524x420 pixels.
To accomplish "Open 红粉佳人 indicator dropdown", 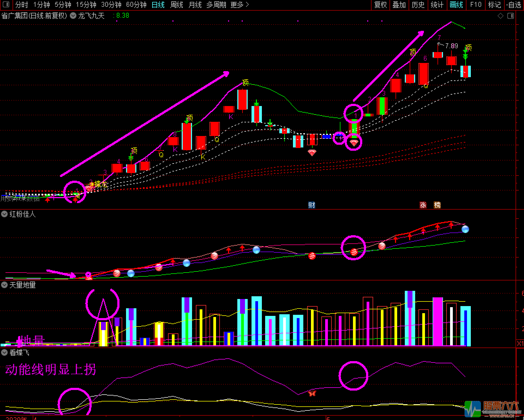I will pyautogui.click(x=4, y=214).
